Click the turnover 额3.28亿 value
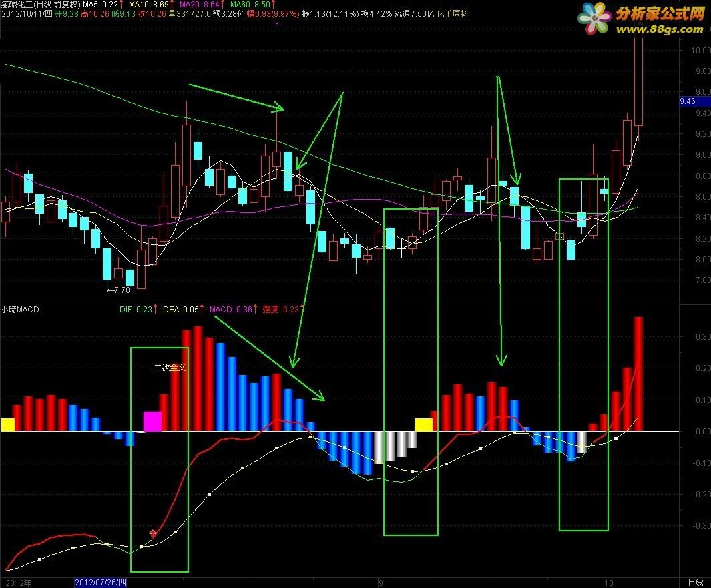Viewport: 711px width, 588px height. click(228, 14)
